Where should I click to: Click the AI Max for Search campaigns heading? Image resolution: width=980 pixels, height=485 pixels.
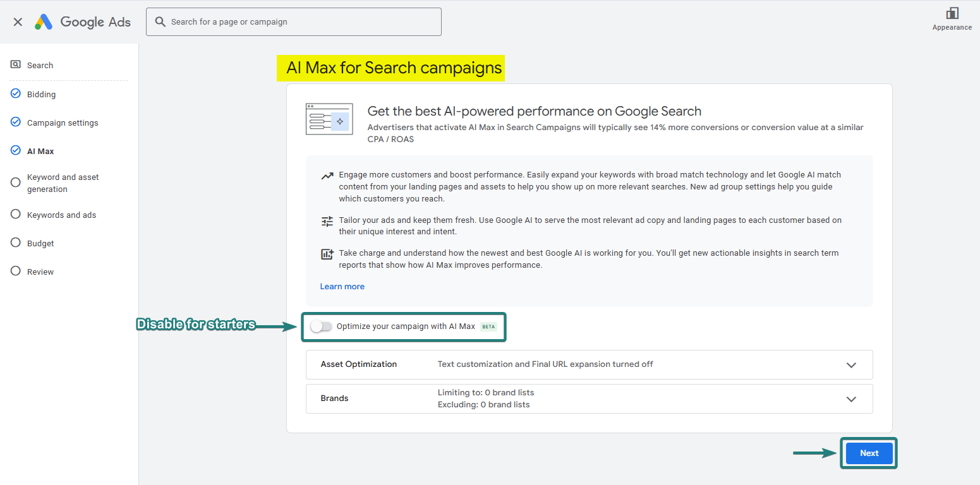[x=394, y=68]
